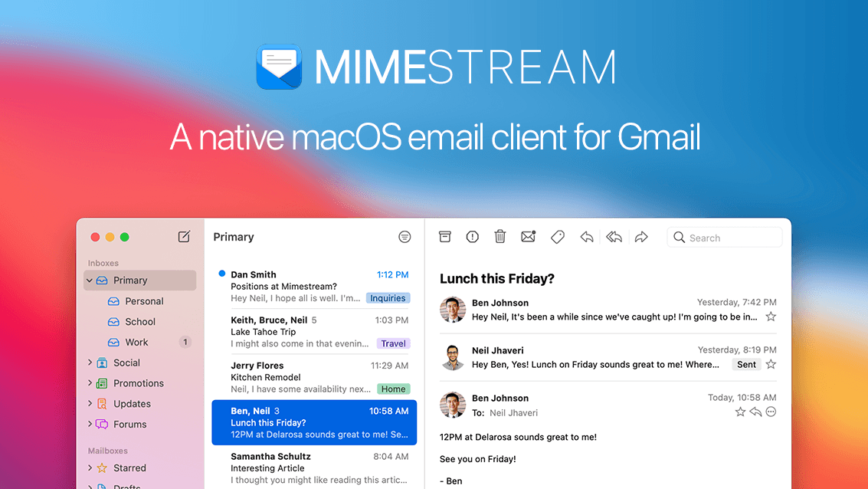Click the unread blue dot on Dan Smith's email
Screen dimensions: 868x489
click(x=222, y=274)
